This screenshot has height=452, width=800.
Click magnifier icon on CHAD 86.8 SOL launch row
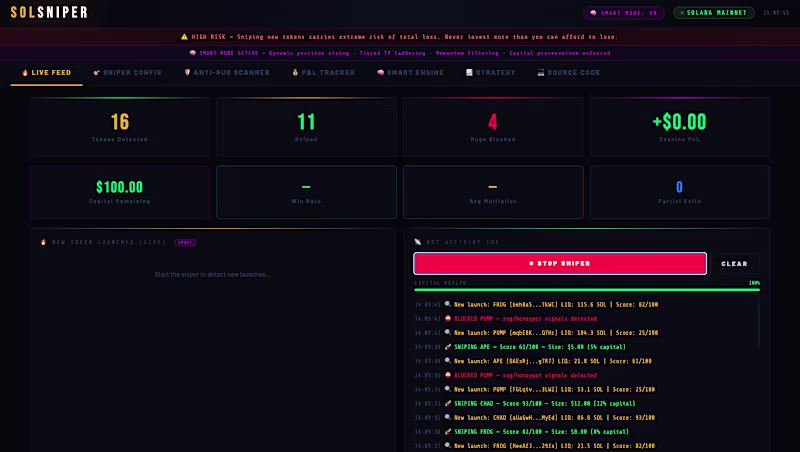(x=447, y=417)
